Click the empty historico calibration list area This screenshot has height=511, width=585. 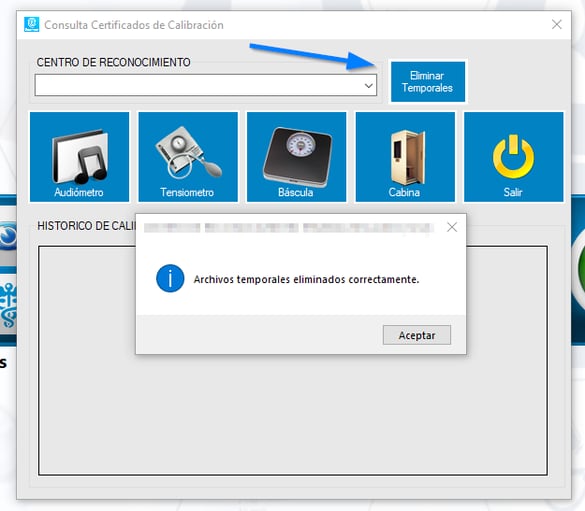pos(293,414)
